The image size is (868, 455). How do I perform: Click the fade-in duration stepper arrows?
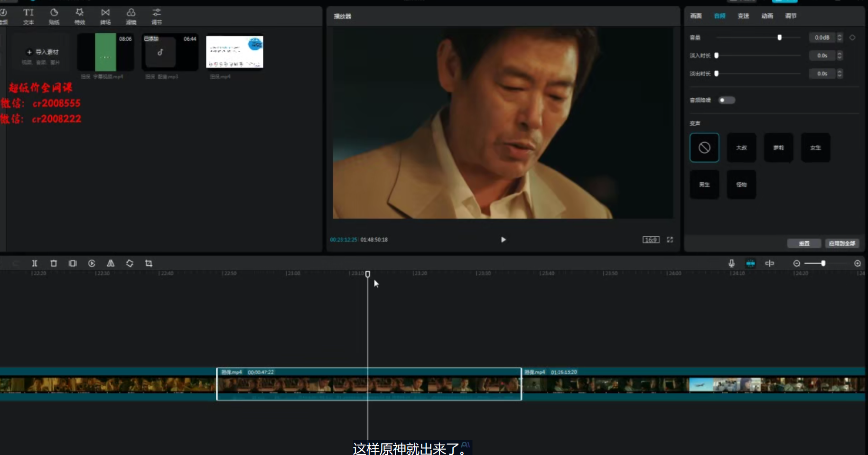point(840,56)
